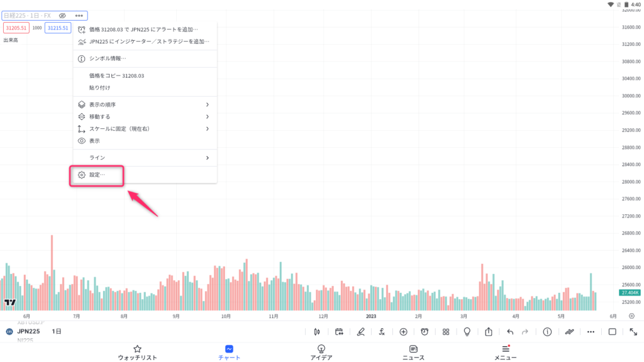Switch to the アイデア tab

pyautogui.click(x=321, y=353)
